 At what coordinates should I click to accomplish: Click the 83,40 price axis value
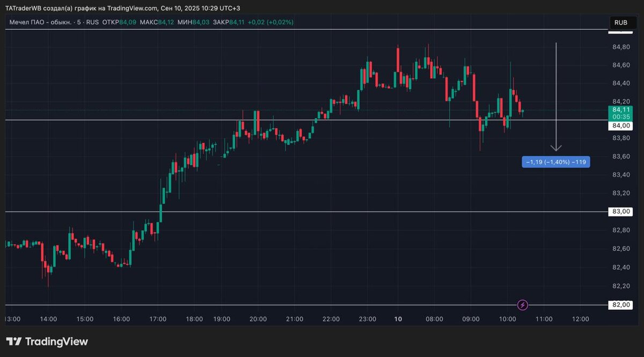[x=621, y=175]
